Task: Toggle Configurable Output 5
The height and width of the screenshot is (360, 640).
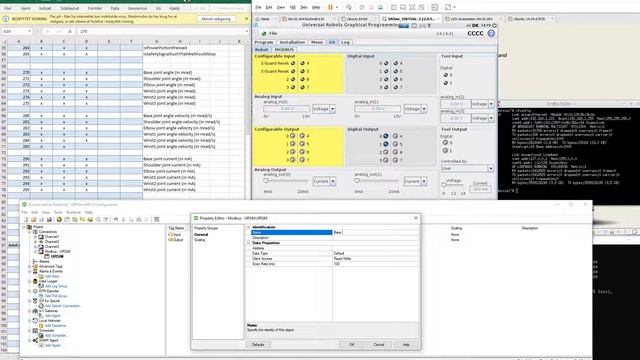Action: 302,144
